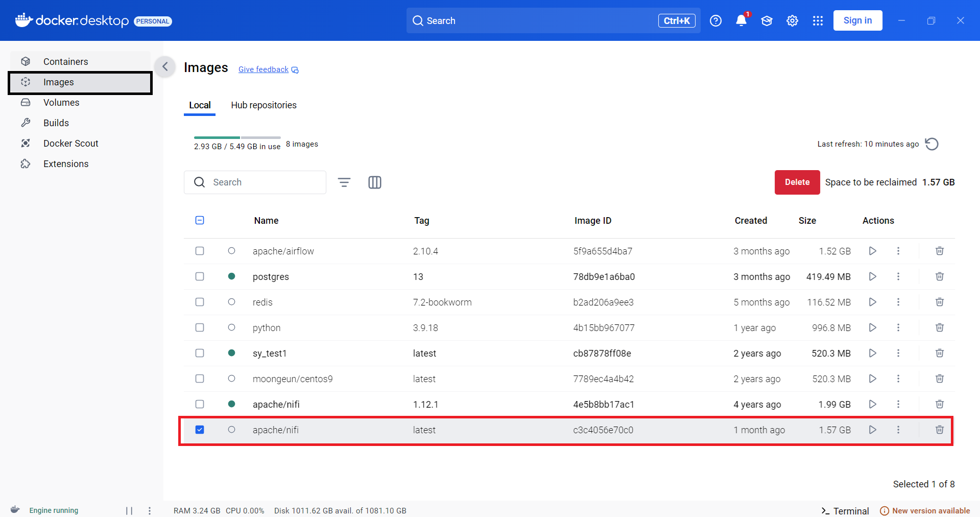Run the postgres image
This screenshot has height=517, width=980.
[x=872, y=276]
